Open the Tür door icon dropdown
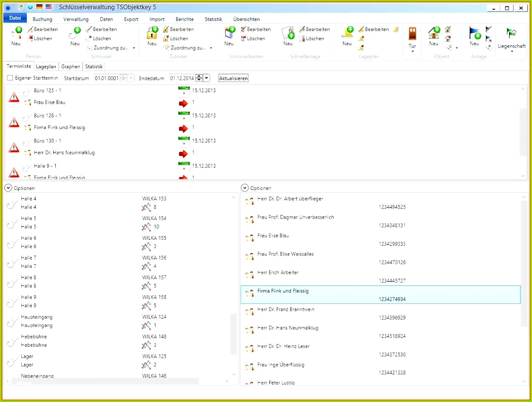 coord(412,39)
